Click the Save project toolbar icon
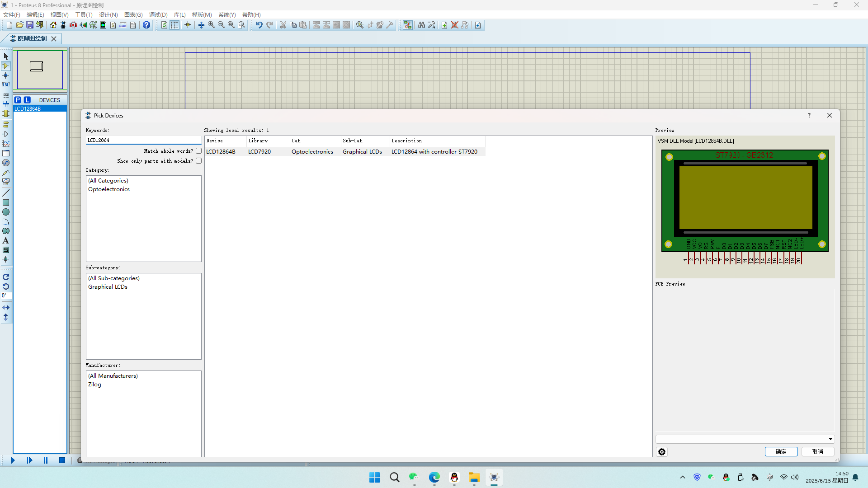 click(x=30, y=25)
